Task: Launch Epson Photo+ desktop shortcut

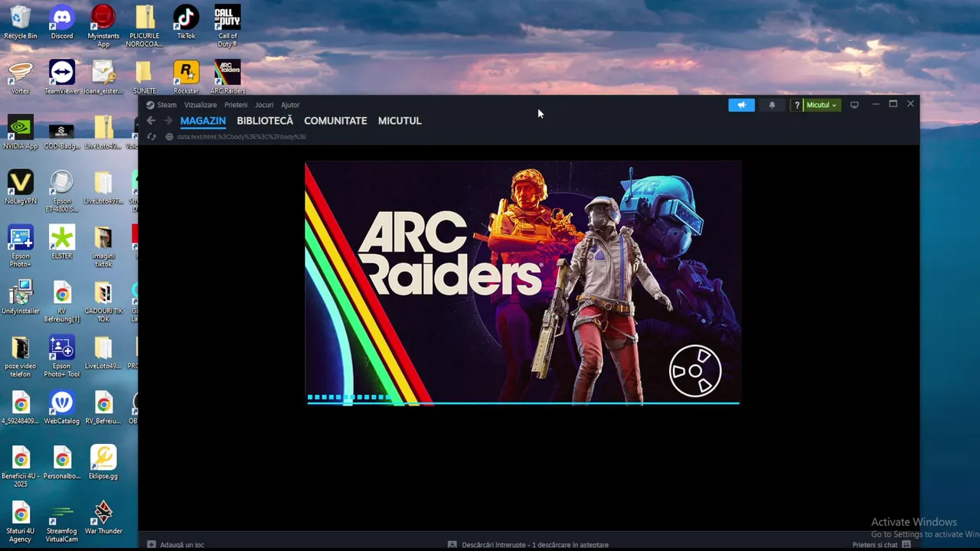Action: [21, 247]
